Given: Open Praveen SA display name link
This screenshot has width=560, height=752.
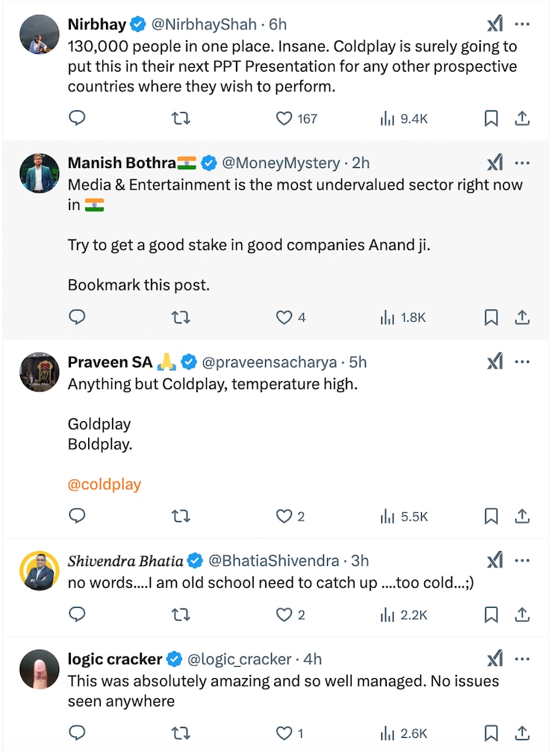Looking at the screenshot, I should coord(110,362).
